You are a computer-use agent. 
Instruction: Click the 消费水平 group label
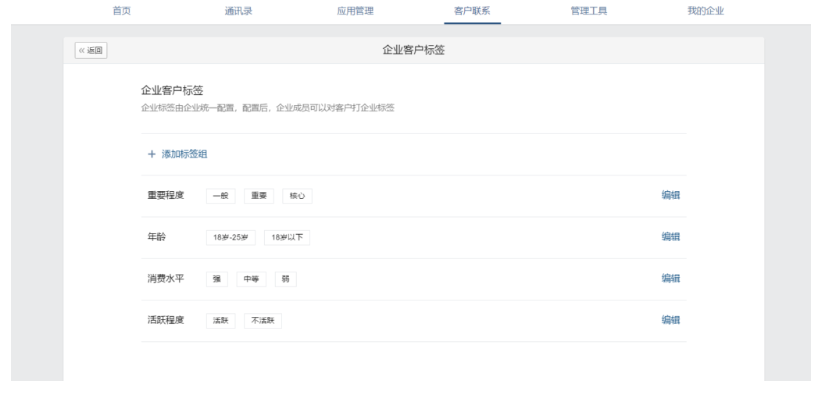click(x=166, y=279)
